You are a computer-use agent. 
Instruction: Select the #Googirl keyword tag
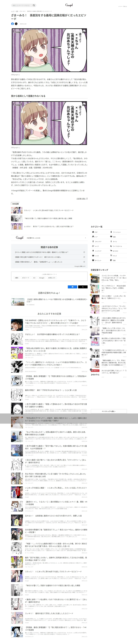pos(42,278)
